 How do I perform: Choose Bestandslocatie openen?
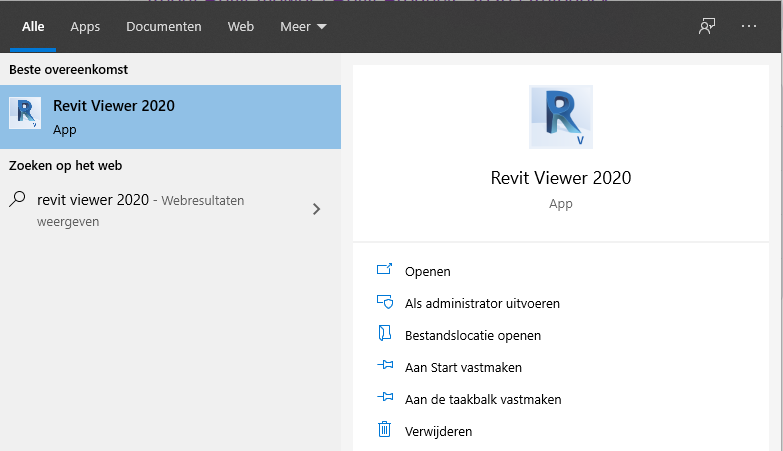(x=473, y=335)
